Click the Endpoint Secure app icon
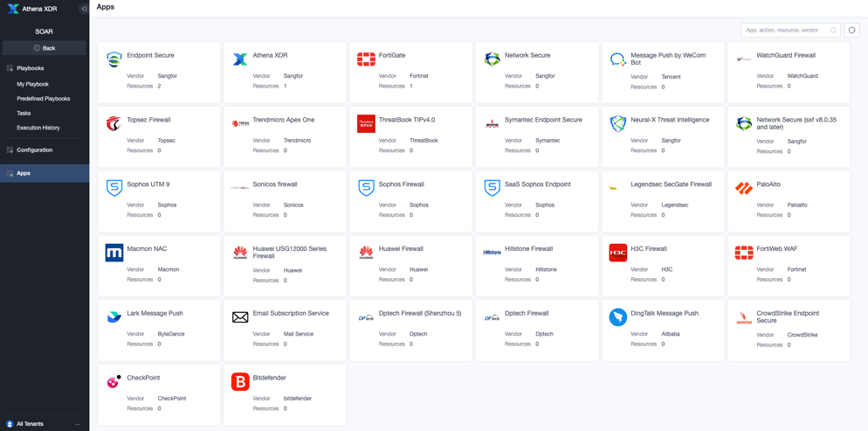The image size is (868, 431). [114, 59]
